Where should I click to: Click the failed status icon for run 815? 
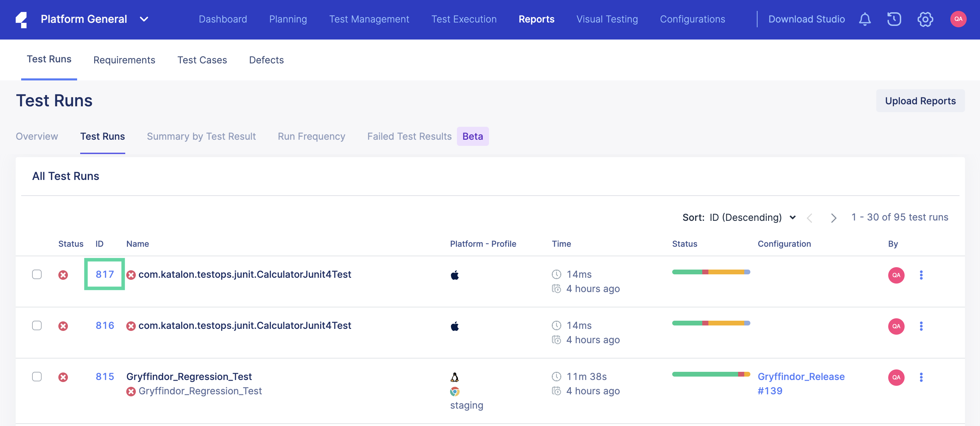(x=62, y=377)
